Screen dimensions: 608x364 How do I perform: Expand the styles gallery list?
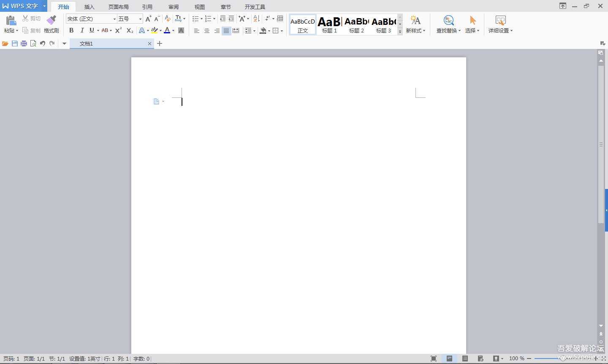[400, 32]
